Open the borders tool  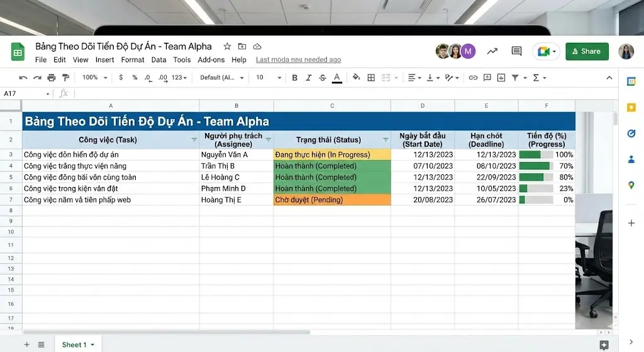point(371,77)
